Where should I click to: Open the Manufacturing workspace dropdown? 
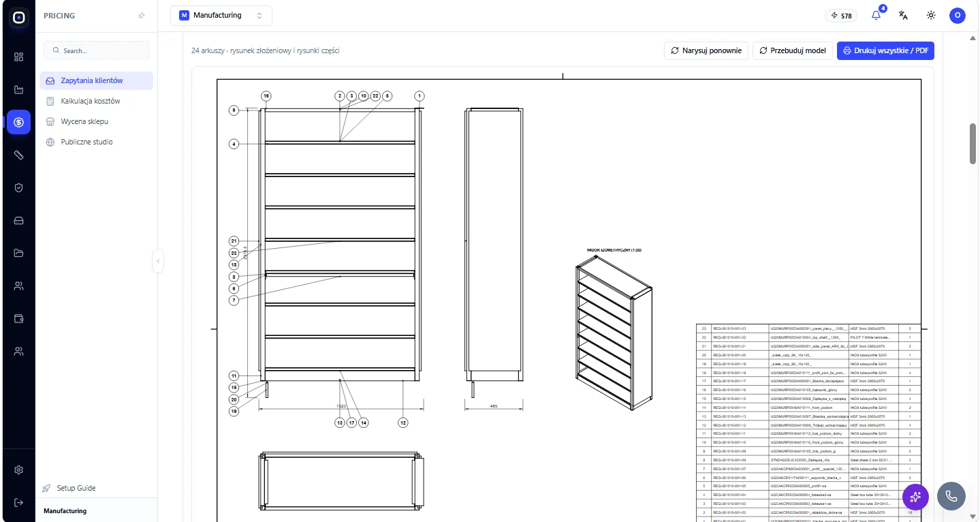tap(221, 15)
